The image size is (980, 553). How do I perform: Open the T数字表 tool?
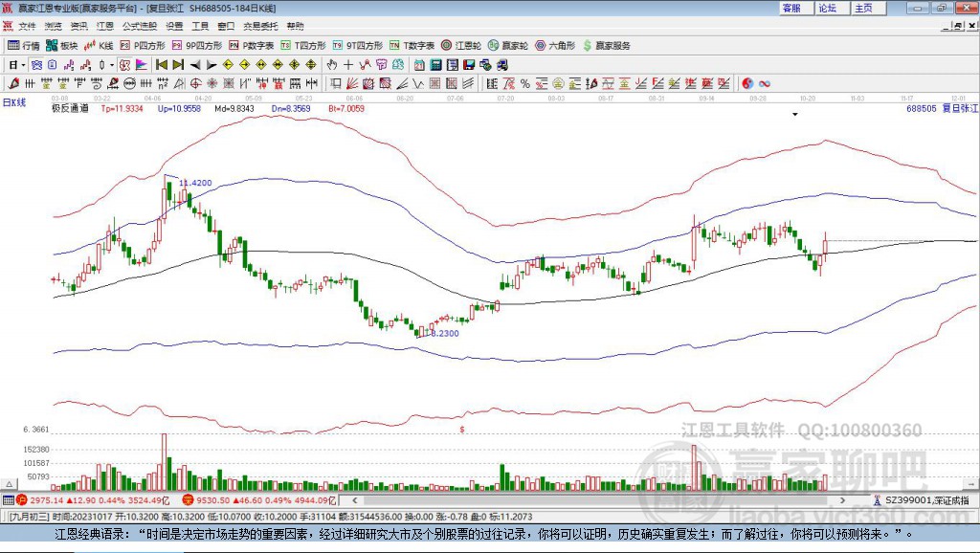coord(412,46)
